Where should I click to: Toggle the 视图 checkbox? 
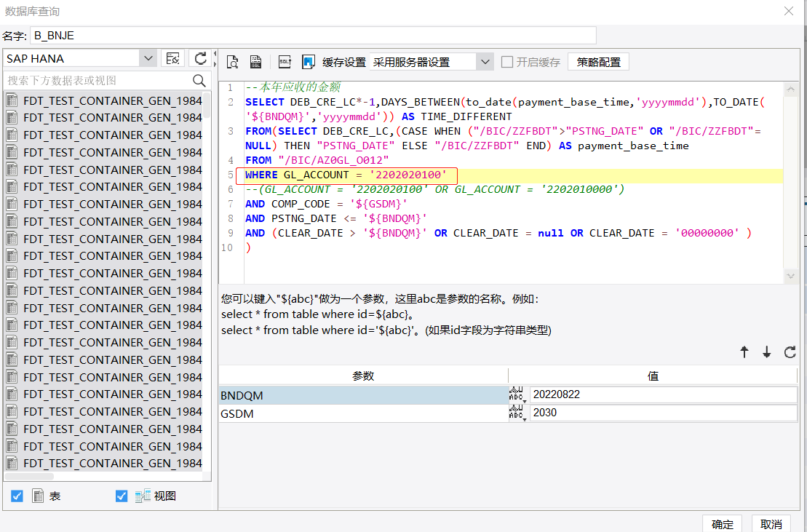122,496
